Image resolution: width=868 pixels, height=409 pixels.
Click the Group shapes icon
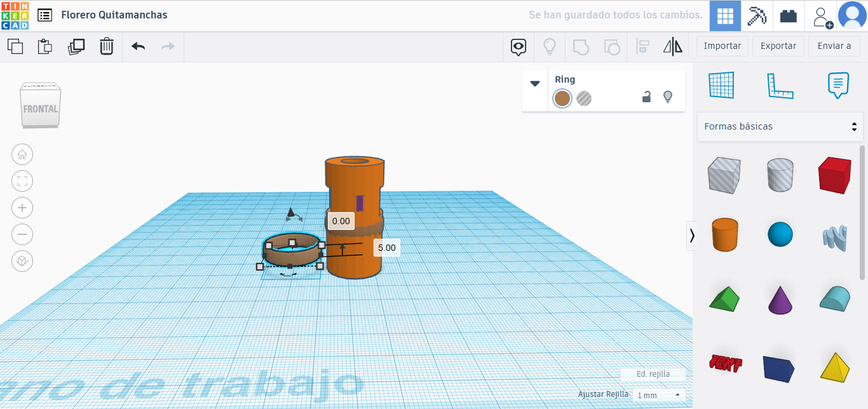[x=581, y=46]
